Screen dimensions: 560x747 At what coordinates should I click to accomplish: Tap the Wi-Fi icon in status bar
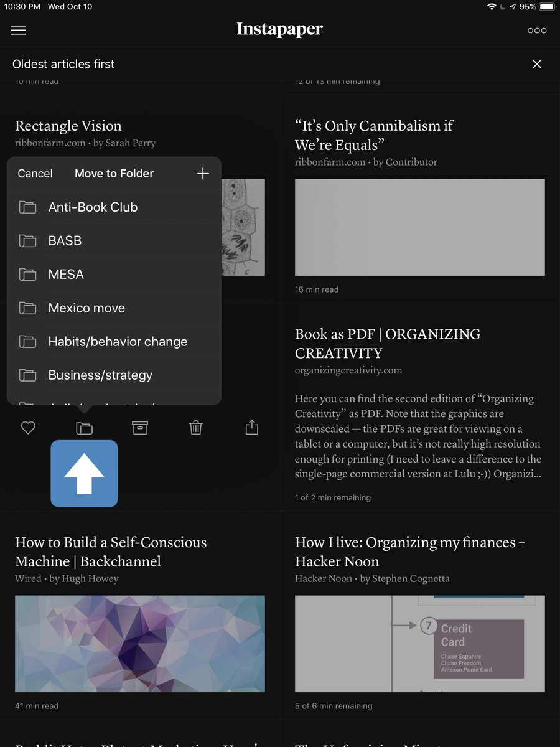(x=492, y=7)
